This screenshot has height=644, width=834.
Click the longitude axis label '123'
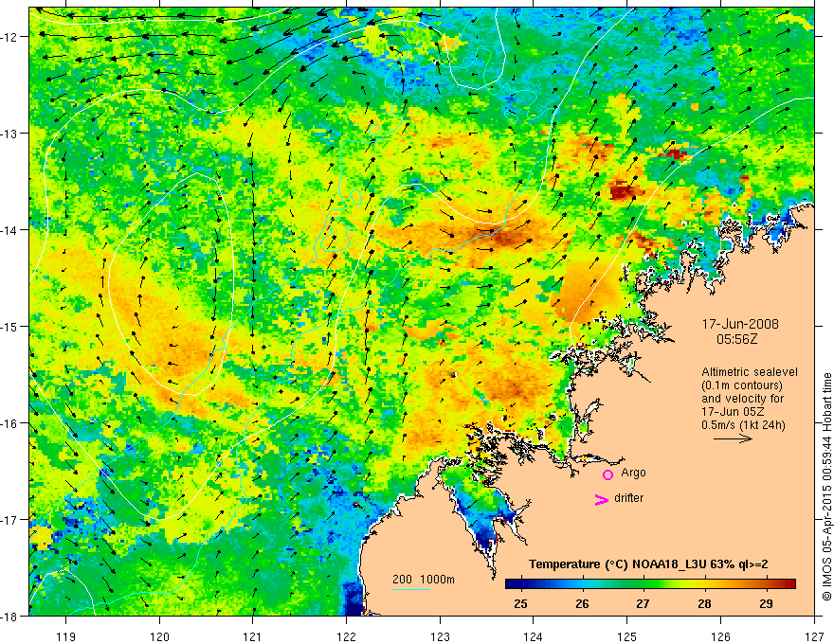[440, 636]
